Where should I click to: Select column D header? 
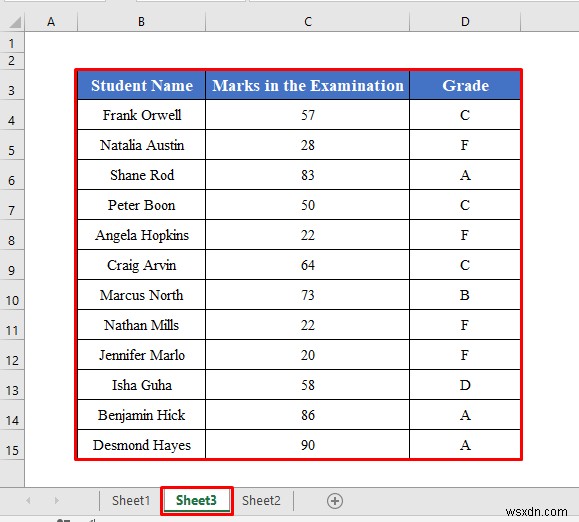coord(465,22)
